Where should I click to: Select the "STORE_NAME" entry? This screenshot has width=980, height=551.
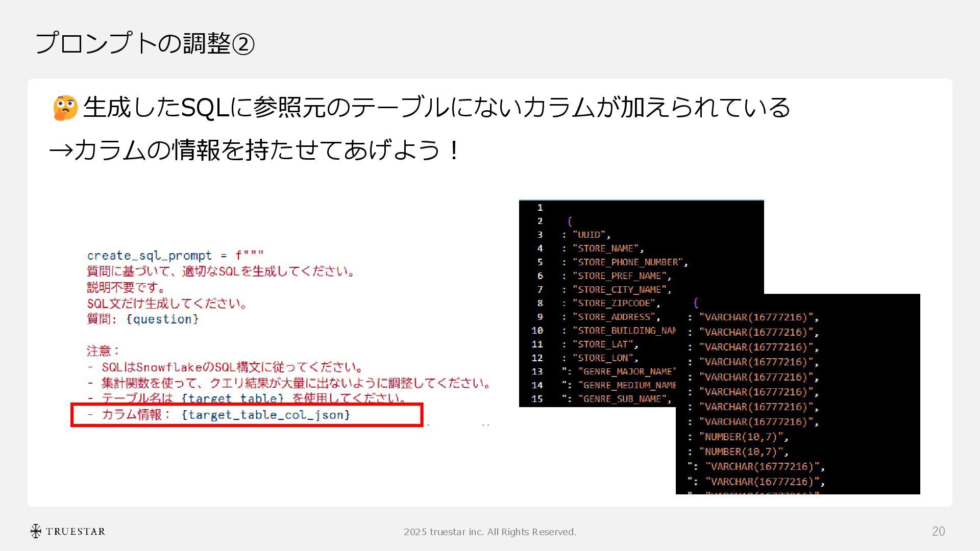pos(608,248)
